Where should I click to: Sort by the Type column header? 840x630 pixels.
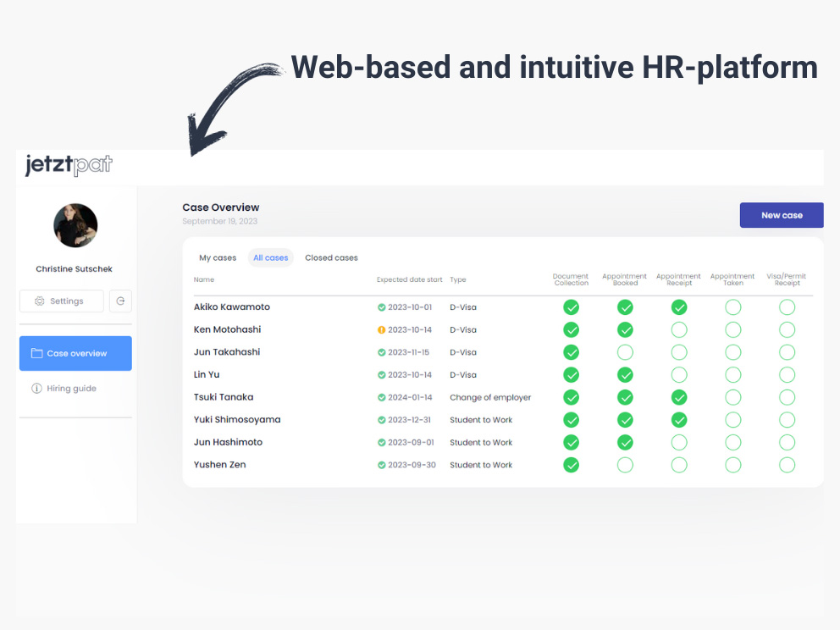[x=457, y=279]
